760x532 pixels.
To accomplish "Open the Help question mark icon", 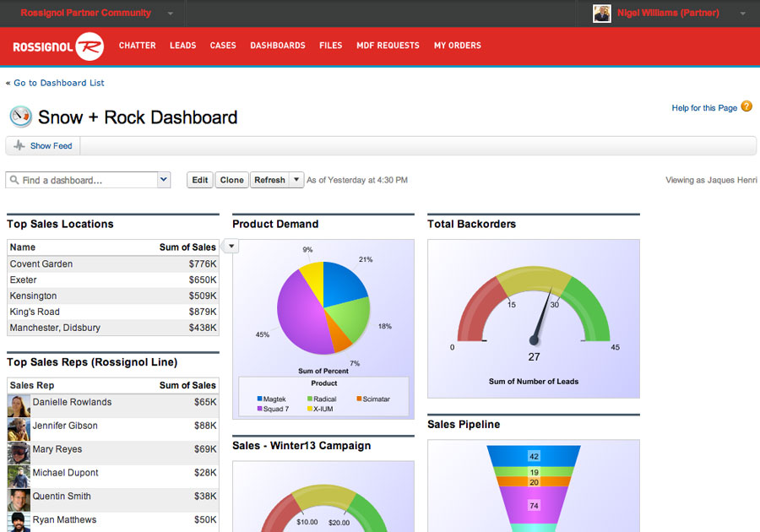I will [746, 106].
